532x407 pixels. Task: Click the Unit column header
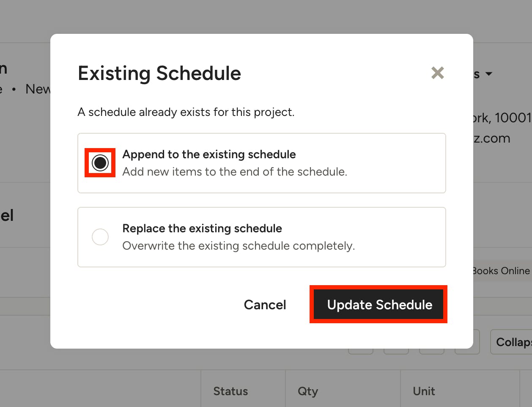click(424, 391)
